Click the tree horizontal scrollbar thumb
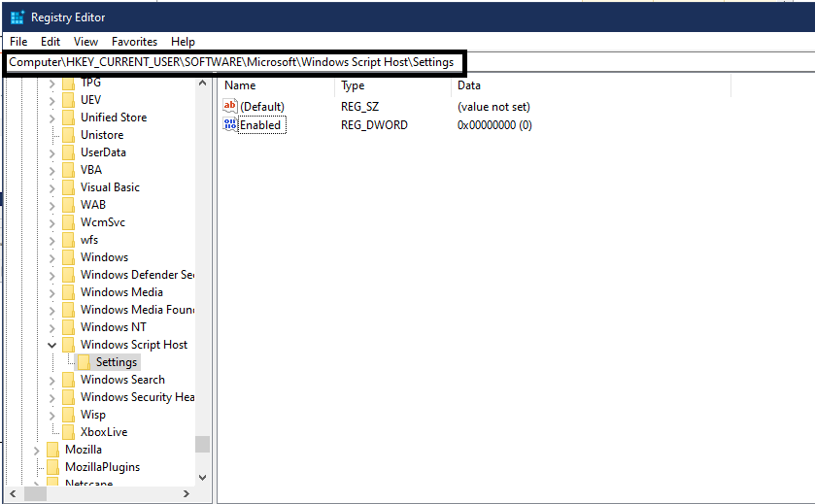 (x=35, y=494)
